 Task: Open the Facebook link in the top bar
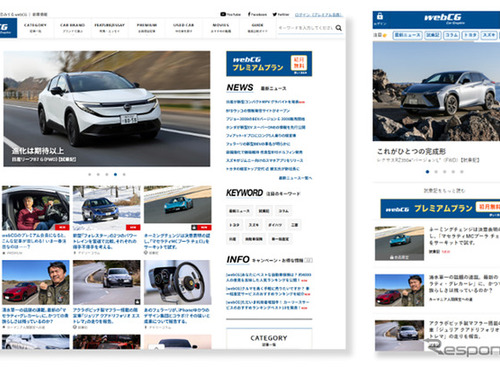click(x=257, y=14)
